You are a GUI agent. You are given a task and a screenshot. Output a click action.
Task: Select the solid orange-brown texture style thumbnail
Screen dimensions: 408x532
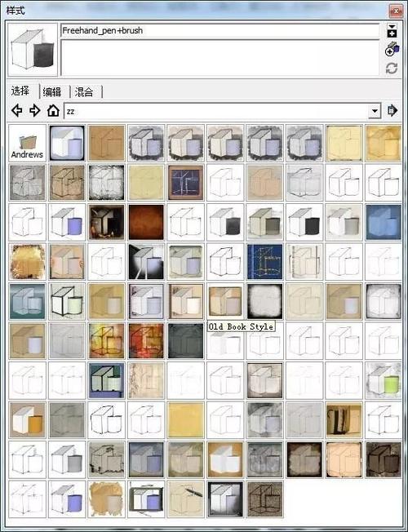[x=146, y=222]
